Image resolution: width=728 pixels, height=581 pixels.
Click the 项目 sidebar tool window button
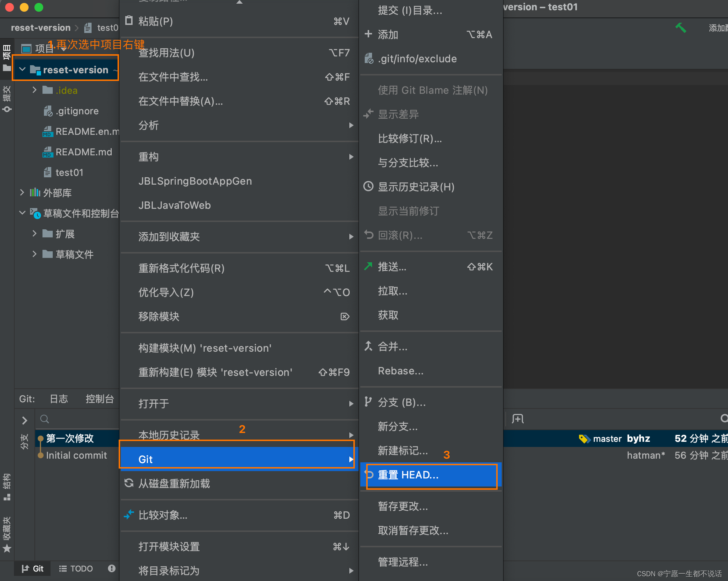(7, 58)
